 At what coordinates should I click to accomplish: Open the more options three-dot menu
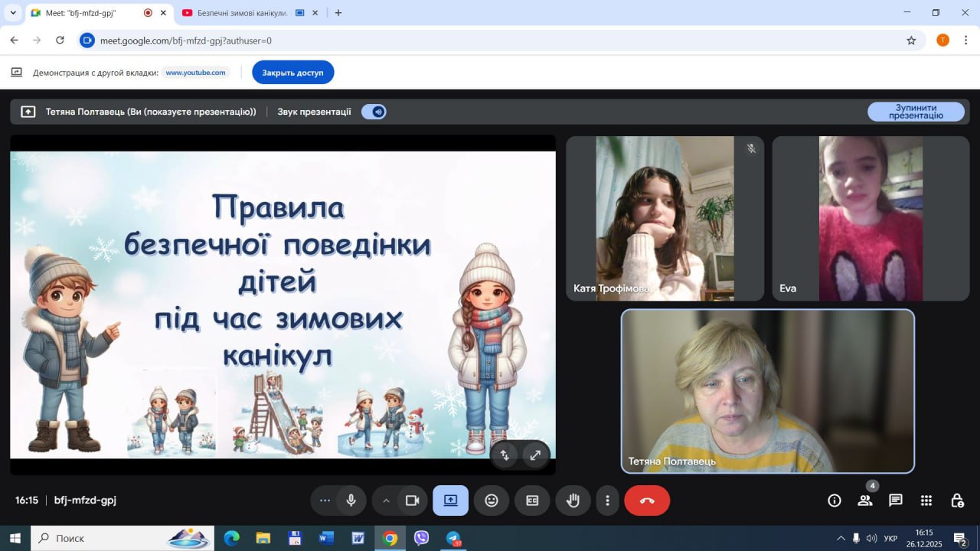[608, 500]
